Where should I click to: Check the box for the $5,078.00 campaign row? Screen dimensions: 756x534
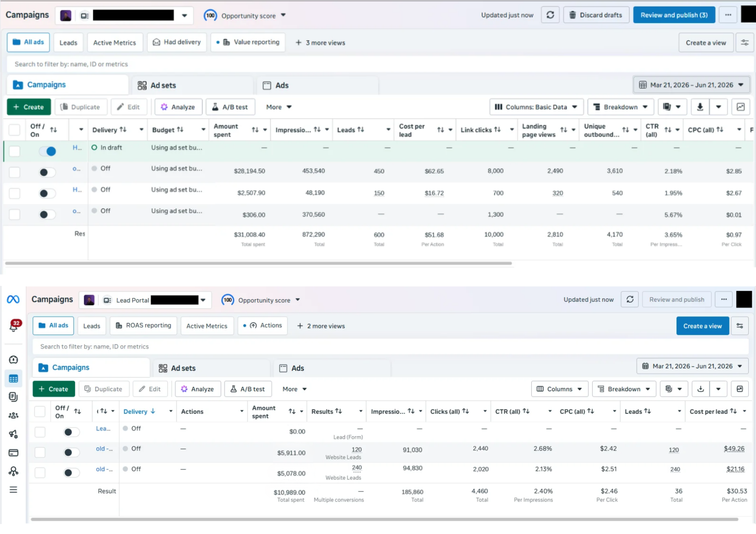(x=40, y=473)
